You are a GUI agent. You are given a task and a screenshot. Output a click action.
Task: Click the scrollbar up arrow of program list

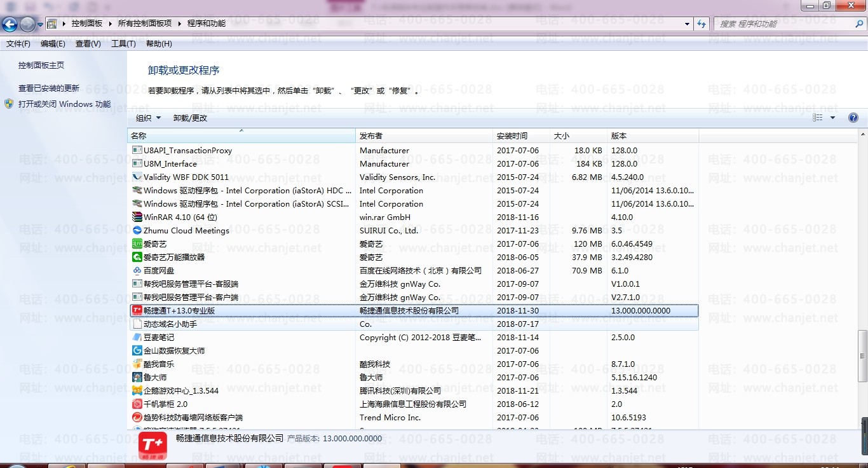[x=862, y=134]
